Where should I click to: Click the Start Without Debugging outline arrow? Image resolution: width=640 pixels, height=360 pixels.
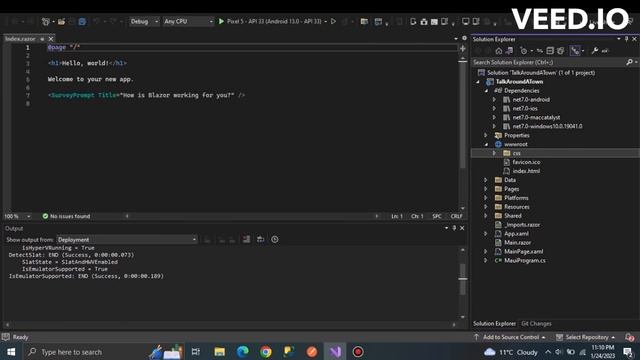click(x=333, y=21)
